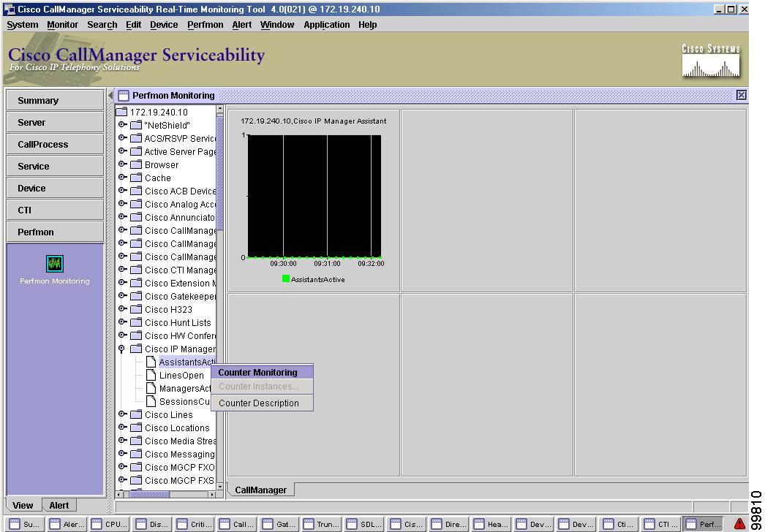The image size is (765, 532).
Task: Click the Summary sidebar button
Action: point(55,100)
